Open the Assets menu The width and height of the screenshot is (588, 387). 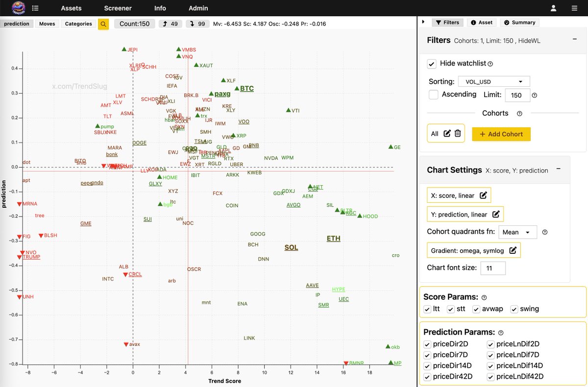[x=71, y=8]
